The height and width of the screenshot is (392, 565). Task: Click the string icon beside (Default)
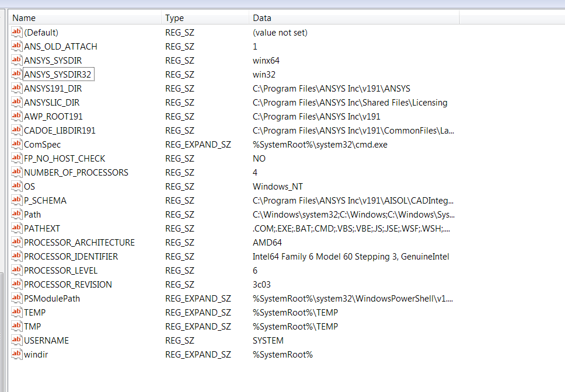click(x=16, y=33)
